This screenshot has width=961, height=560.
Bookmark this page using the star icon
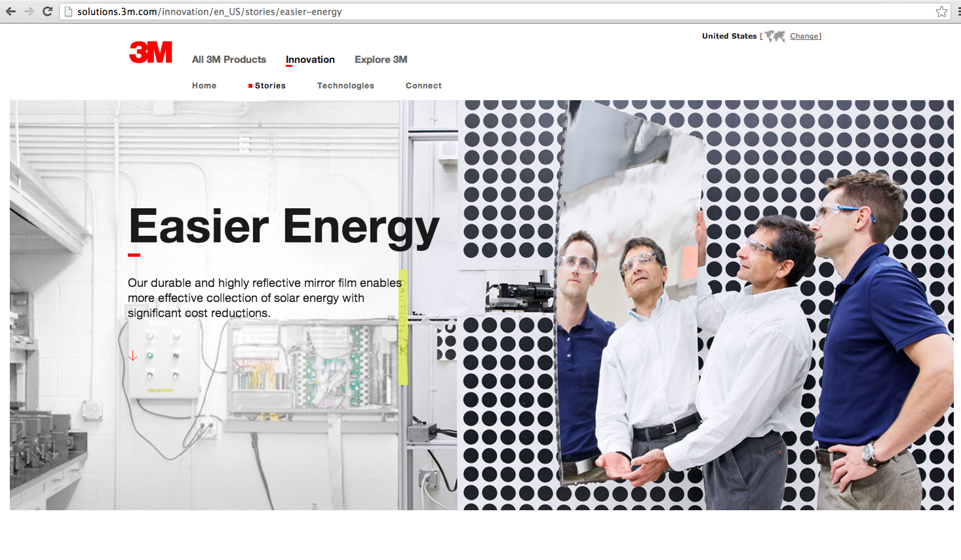(x=942, y=11)
